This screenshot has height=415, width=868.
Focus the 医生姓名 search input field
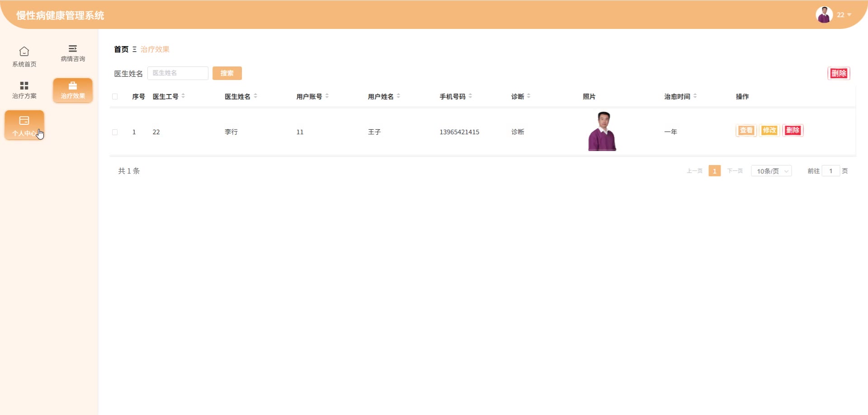click(178, 73)
